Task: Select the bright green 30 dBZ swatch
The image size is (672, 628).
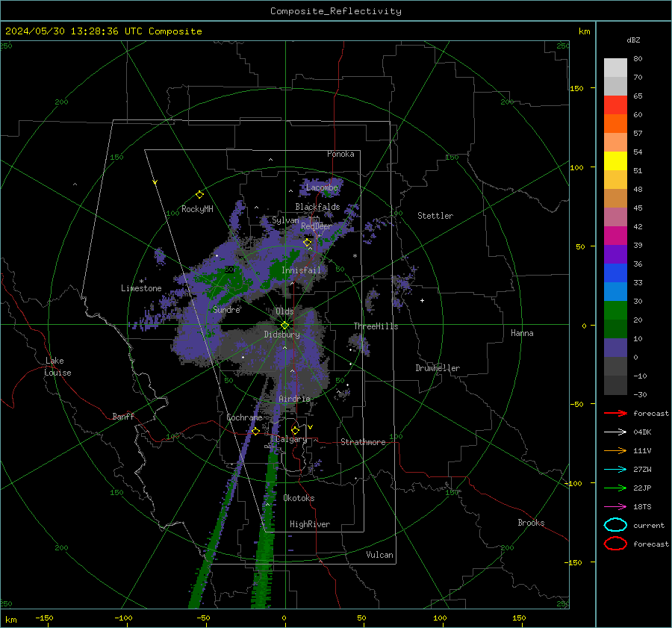Action: 615,310
